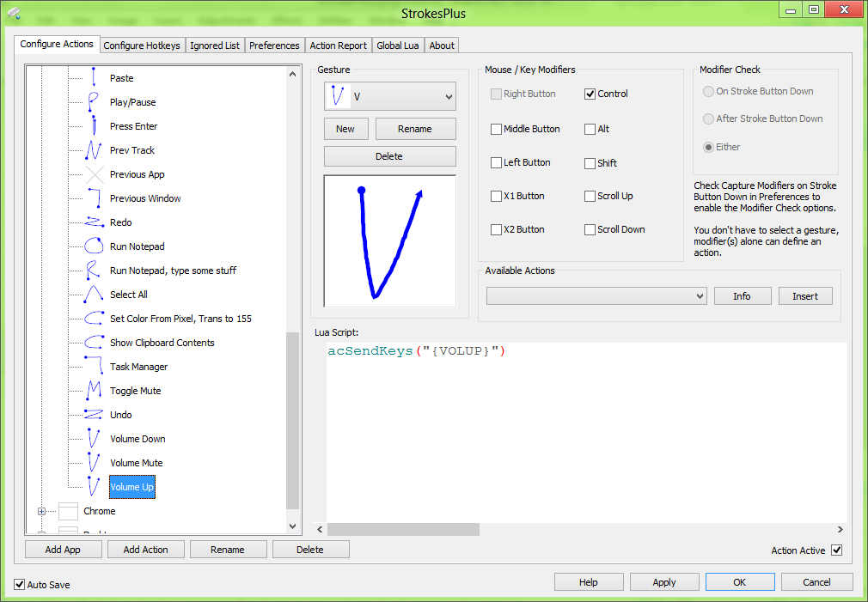Enable the Scroll Up modifier
Screen dimensions: 868x602
pos(590,196)
